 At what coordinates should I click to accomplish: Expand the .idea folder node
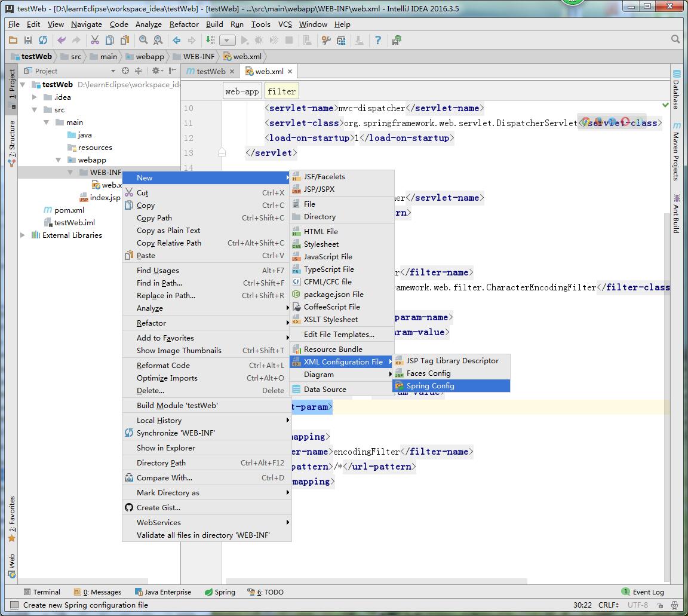(x=35, y=97)
